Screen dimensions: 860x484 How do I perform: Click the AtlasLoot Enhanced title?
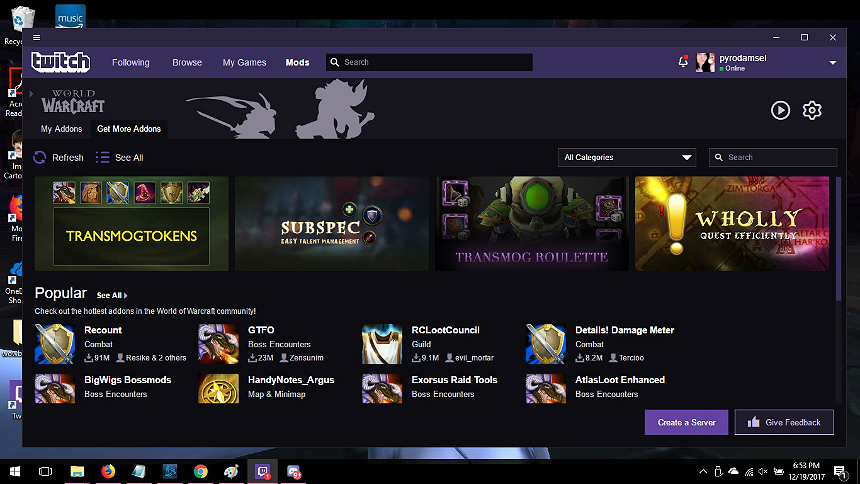[620, 380]
